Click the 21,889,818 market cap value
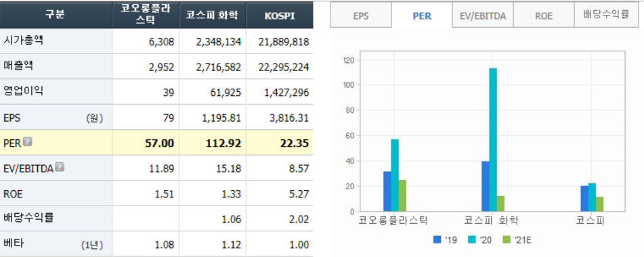This screenshot has height=257, width=644. [x=284, y=41]
